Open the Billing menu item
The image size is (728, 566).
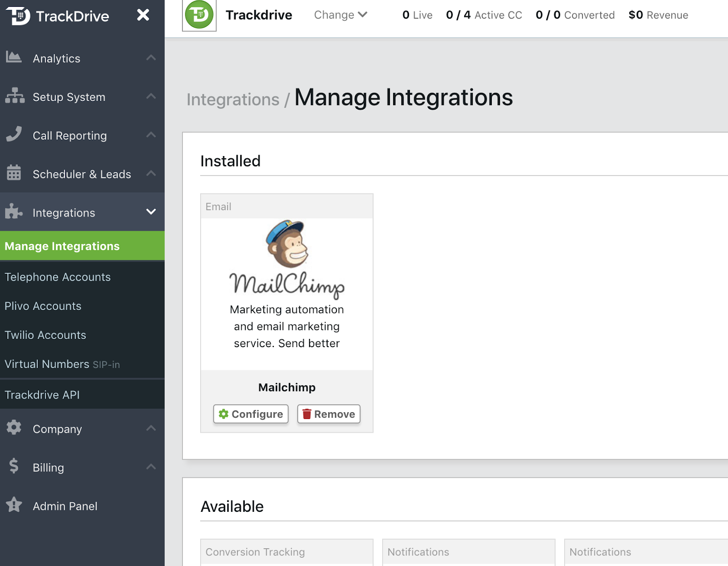[82, 467]
